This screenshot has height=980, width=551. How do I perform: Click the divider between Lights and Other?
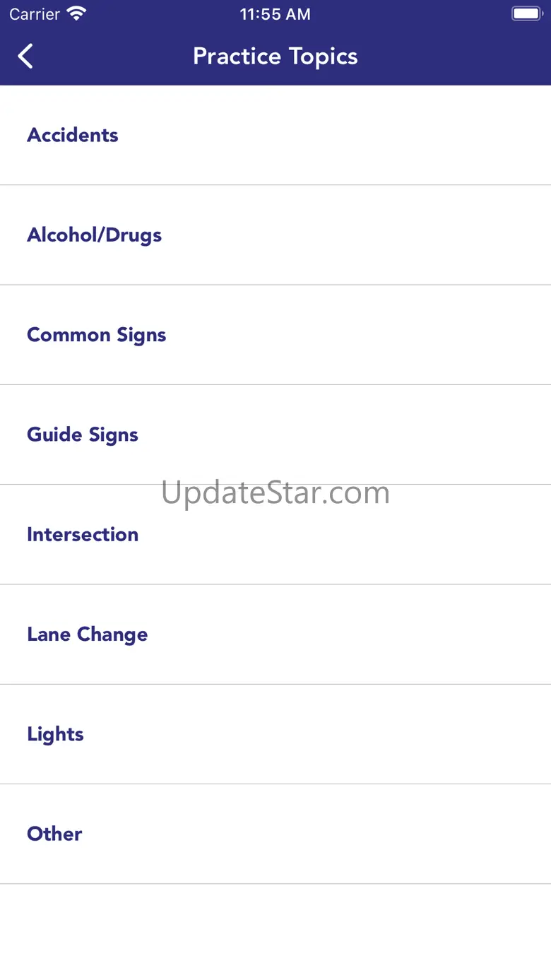point(275,784)
